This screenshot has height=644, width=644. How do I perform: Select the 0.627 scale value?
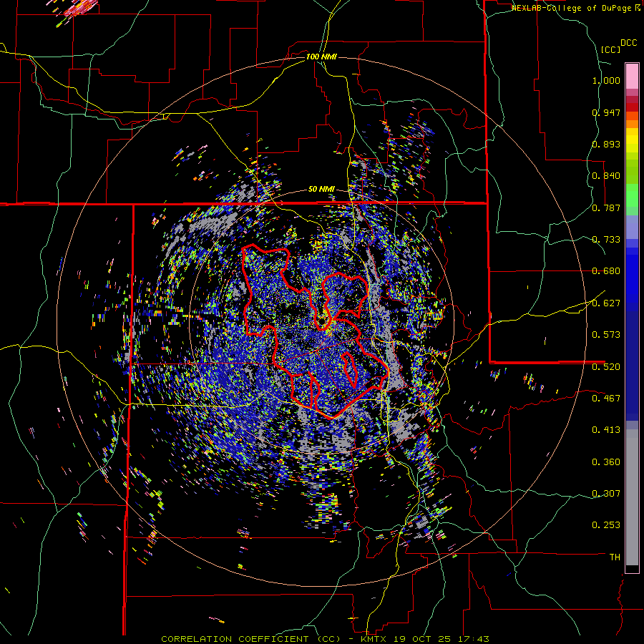click(x=606, y=303)
